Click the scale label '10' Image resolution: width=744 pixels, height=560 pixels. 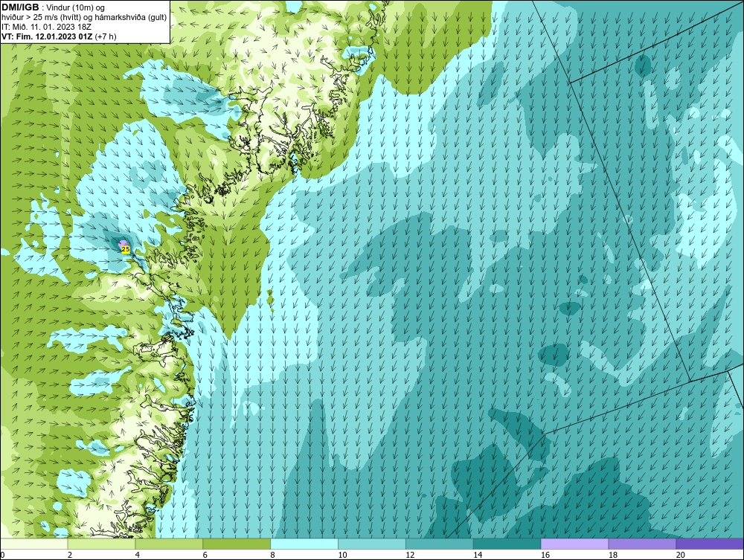pos(342,555)
